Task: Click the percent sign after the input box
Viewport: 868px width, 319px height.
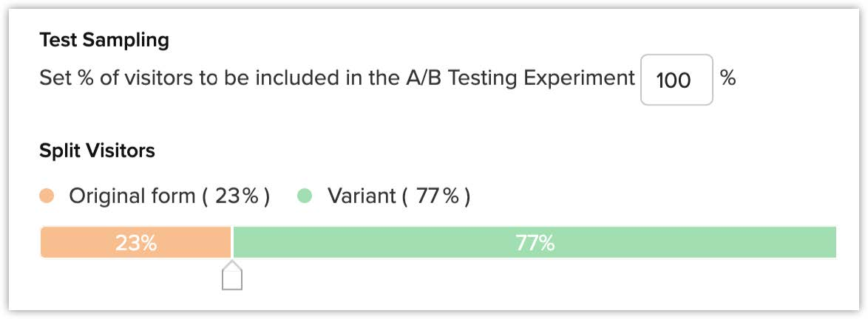Action: pos(728,78)
